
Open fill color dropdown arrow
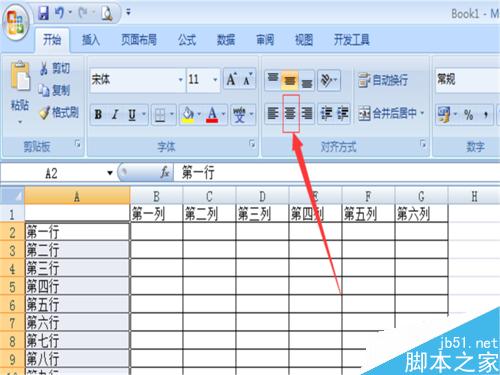tap(199, 115)
